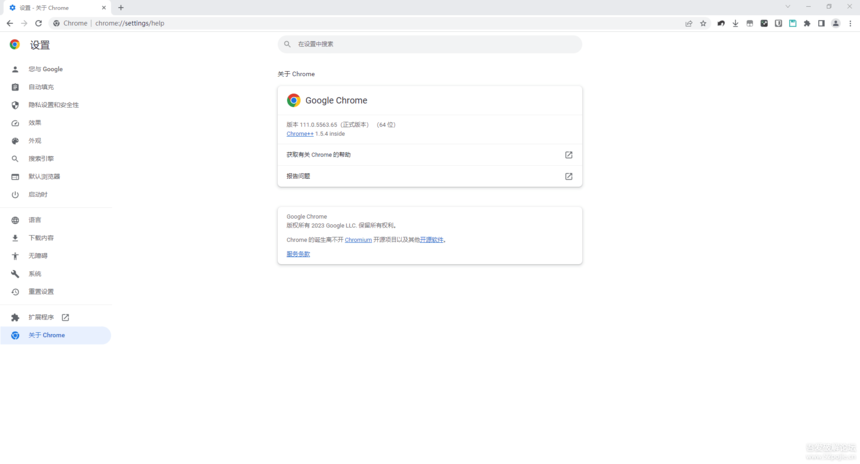Open the profile avatar menu

[x=836, y=24]
